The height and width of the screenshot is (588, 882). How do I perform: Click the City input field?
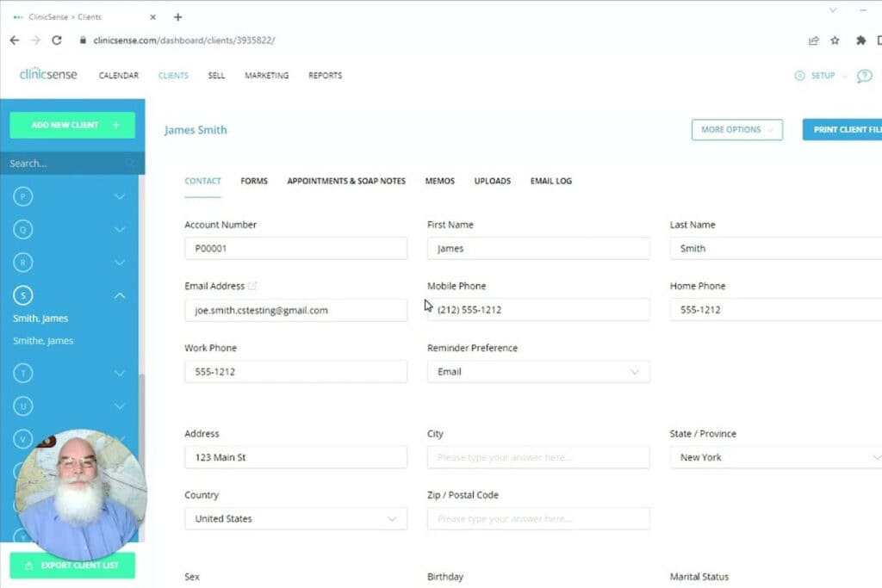pyautogui.click(x=537, y=457)
